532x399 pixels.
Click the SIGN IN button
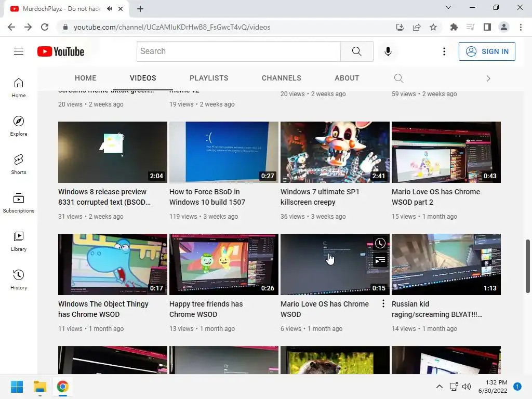coord(487,51)
